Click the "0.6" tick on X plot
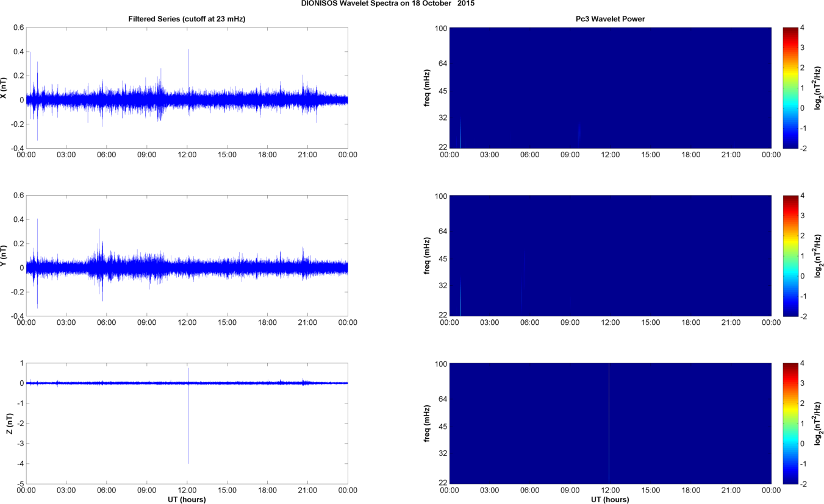This screenshot has width=824, height=504. tap(19, 27)
